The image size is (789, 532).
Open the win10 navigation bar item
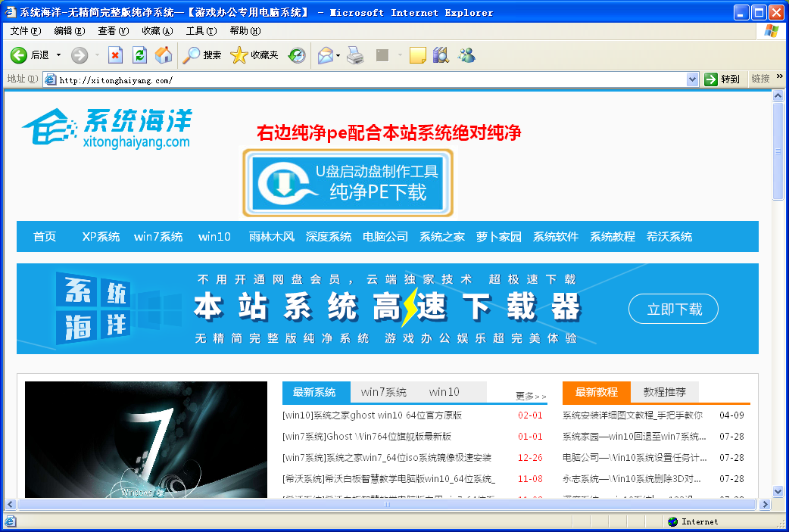point(214,236)
